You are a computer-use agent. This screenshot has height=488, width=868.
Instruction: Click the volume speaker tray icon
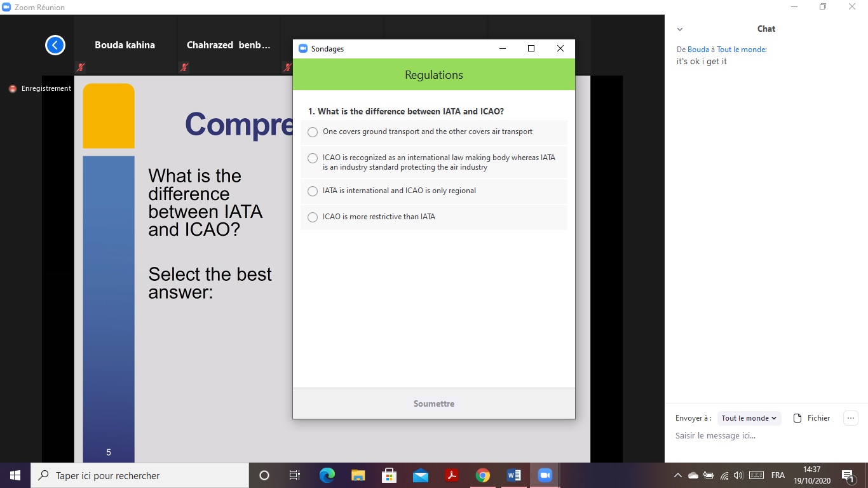(738, 475)
